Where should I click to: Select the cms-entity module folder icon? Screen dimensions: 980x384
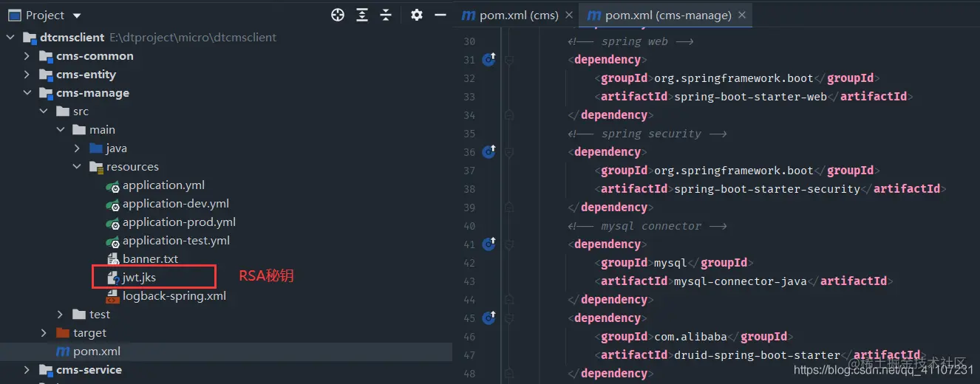[46, 75]
